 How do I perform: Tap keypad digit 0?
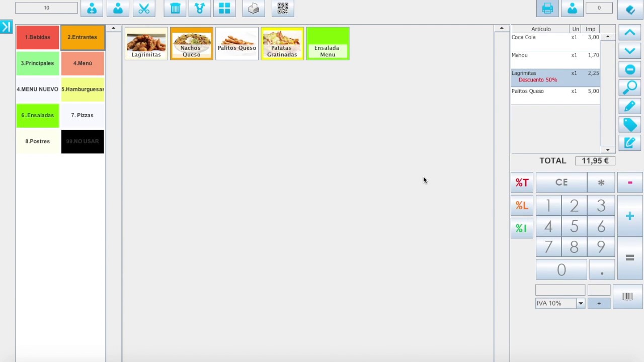[561, 270]
